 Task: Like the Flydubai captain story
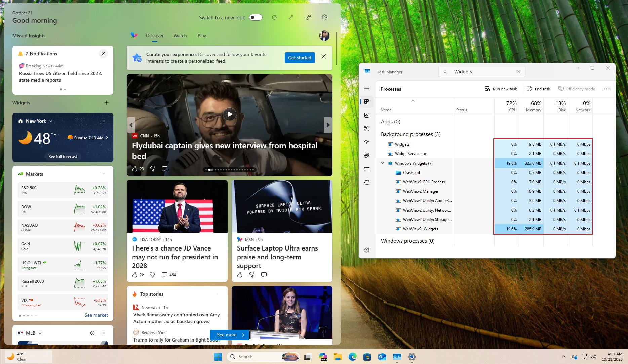[x=135, y=169]
